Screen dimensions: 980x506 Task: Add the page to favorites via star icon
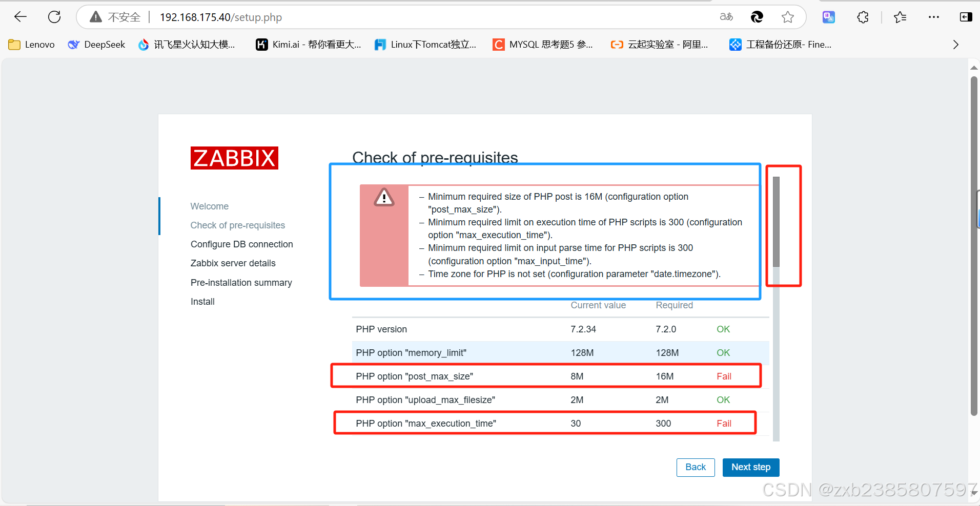pos(788,17)
